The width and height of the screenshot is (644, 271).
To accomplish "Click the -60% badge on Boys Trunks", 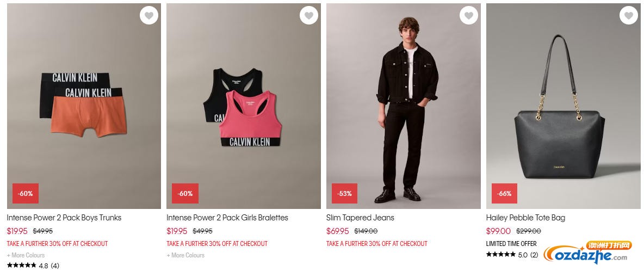I will (x=26, y=193).
